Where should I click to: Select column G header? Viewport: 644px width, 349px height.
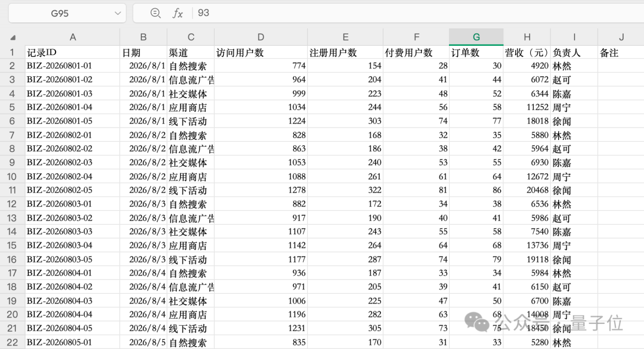pyautogui.click(x=476, y=38)
